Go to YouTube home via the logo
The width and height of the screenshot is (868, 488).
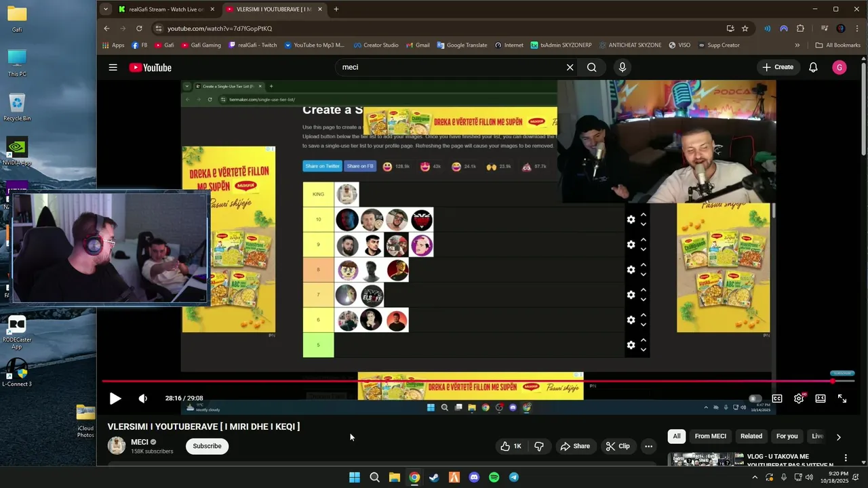(151, 67)
